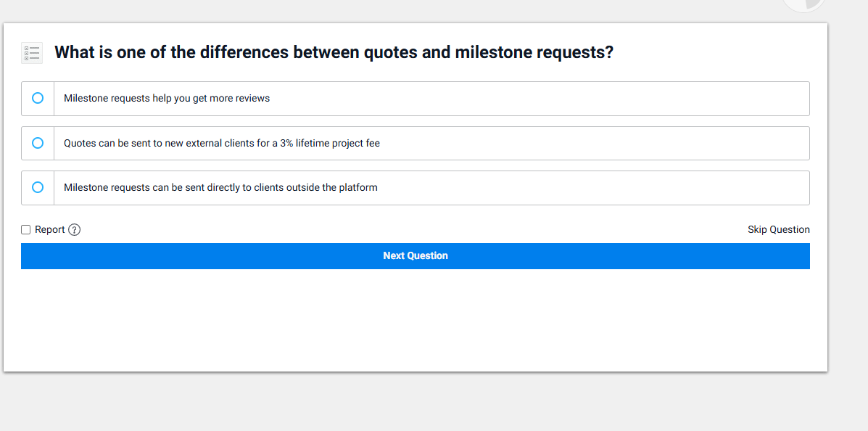
Task: Click the answer text starting 'Quotes can be sent'
Action: click(x=222, y=144)
